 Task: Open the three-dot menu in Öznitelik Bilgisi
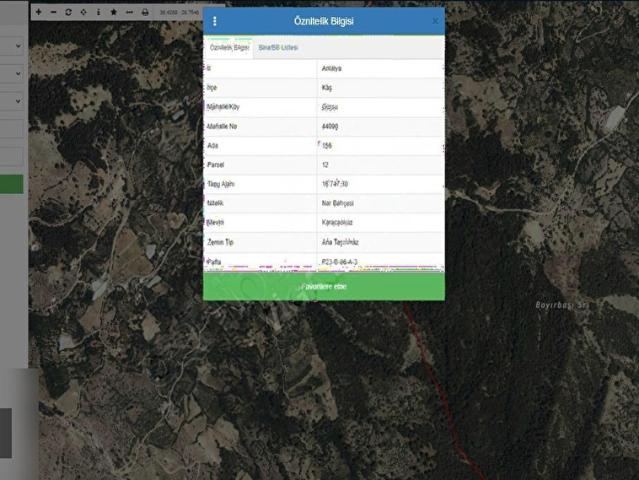pos(215,21)
